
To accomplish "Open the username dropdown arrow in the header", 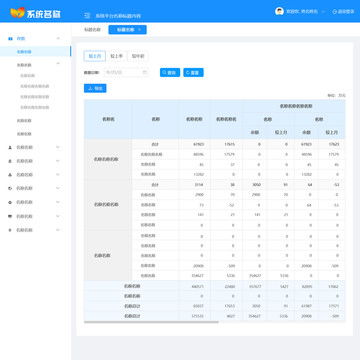I will [323, 12].
